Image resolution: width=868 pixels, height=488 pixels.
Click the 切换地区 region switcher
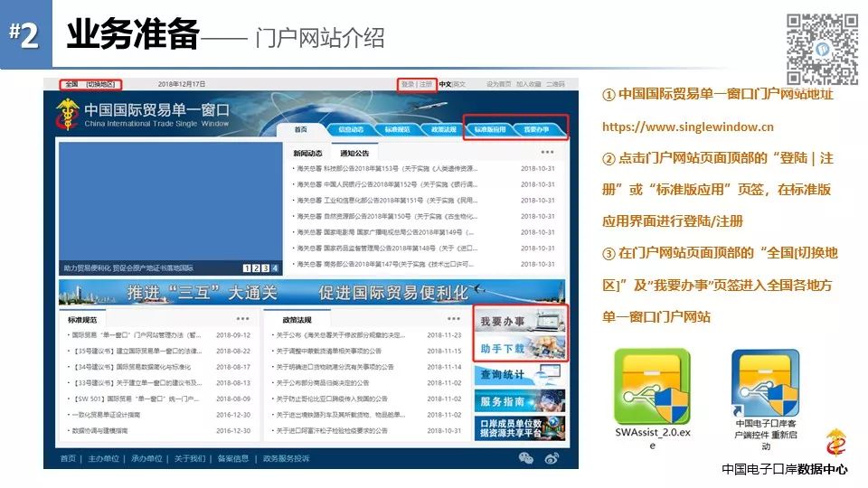100,85
